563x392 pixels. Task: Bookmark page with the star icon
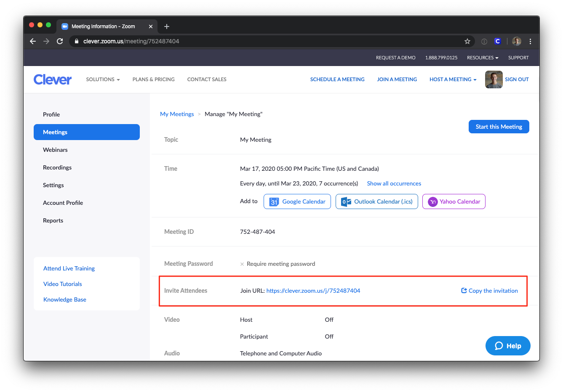(467, 41)
